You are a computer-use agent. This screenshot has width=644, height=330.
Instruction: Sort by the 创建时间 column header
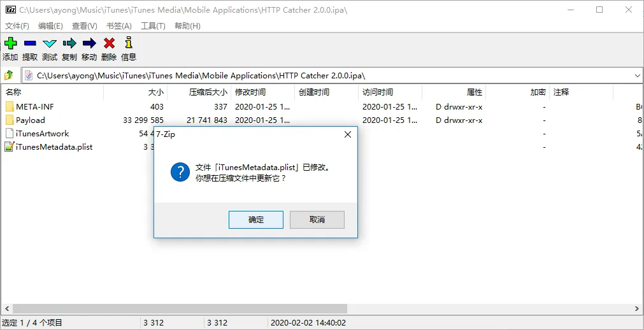[x=327, y=92]
